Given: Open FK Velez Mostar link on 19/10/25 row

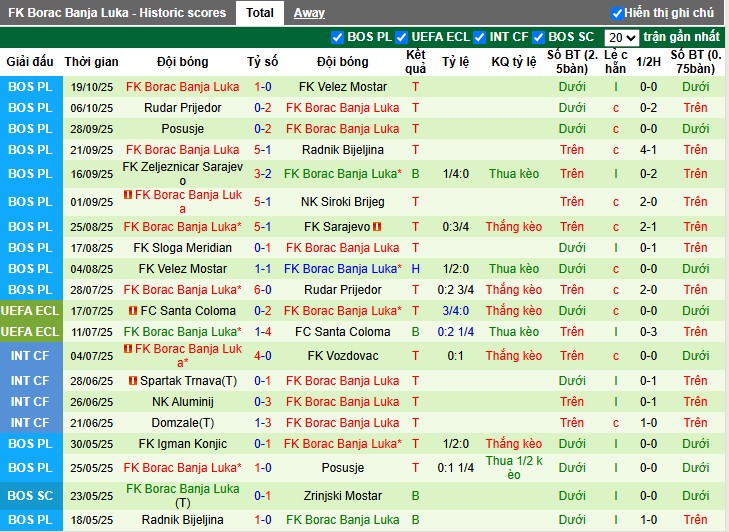Looking at the screenshot, I should tap(343, 87).
